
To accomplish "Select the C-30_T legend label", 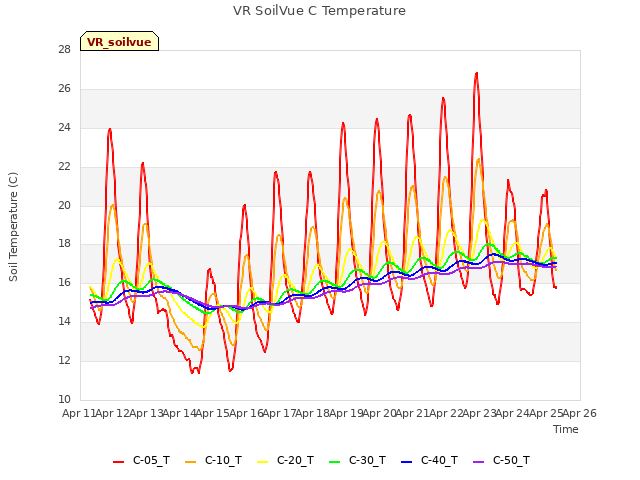I will click(367, 460).
